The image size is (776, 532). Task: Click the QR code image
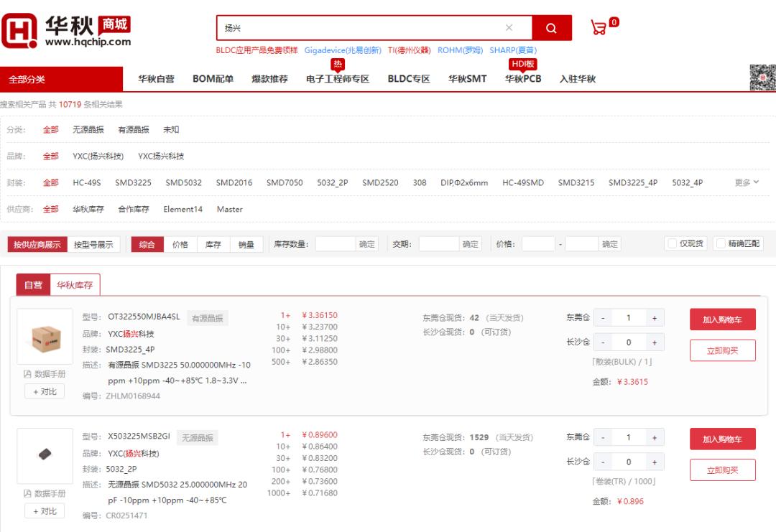click(762, 77)
